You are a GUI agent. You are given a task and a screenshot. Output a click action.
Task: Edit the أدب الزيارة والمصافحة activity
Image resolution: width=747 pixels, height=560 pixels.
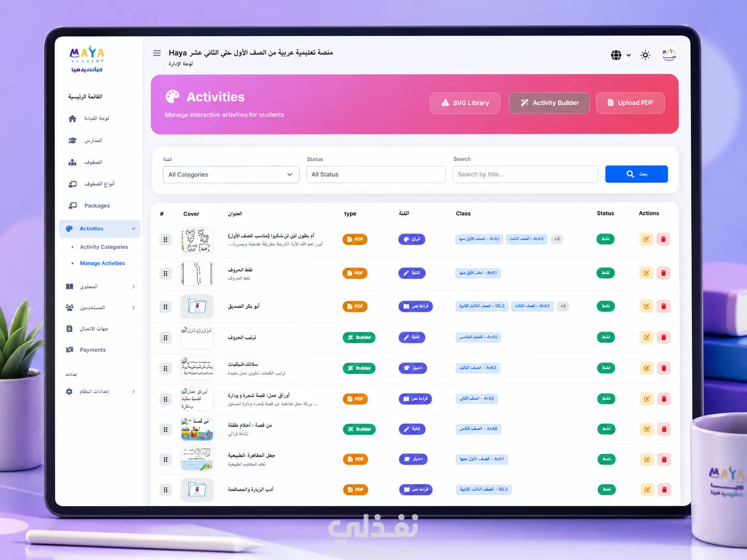point(647,489)
